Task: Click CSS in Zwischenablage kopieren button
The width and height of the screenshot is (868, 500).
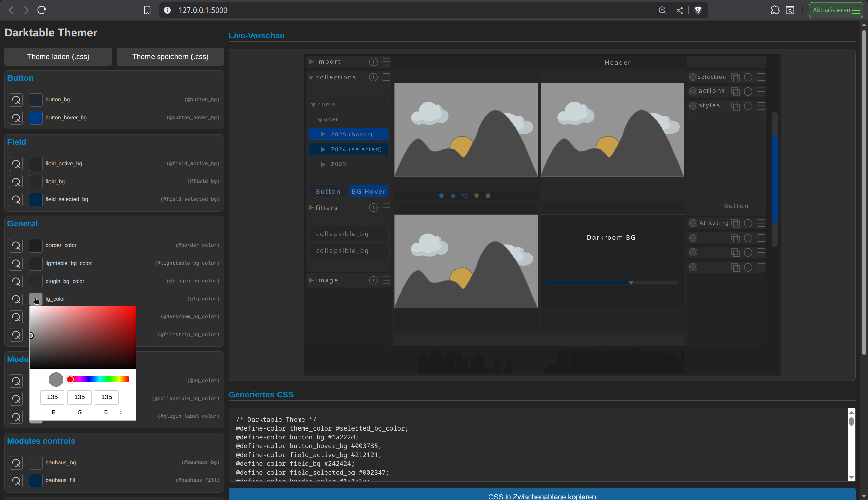Action: click(542, 495)
